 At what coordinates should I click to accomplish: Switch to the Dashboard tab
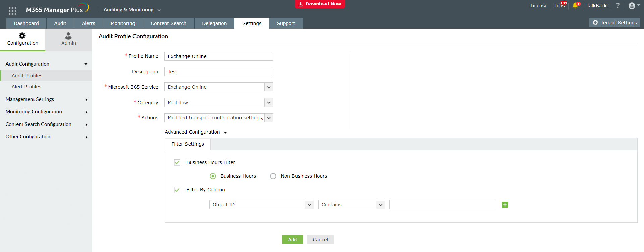pyautogui.click(x=26, y=23)
